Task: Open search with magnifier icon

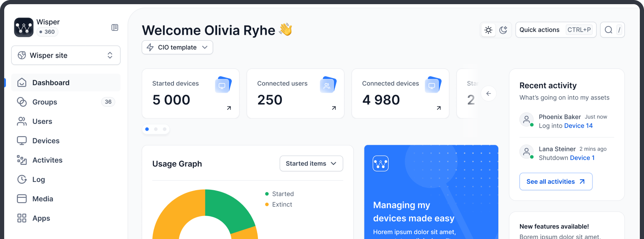Action: point(608,30)
